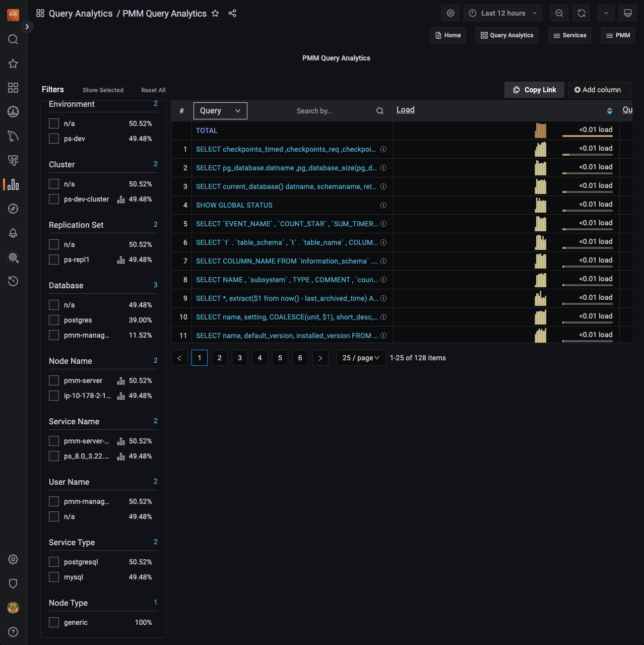Screen dimensions: 644x645
Task: Click TOTAL row load sparkline
Action: click(x=541, y=131)
